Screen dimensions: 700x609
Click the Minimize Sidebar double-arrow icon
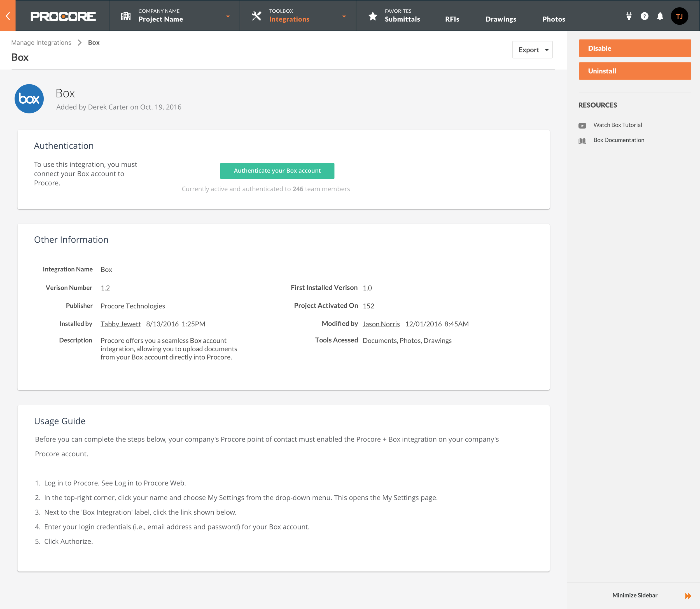pyautogui.click(x=688, y=596)
